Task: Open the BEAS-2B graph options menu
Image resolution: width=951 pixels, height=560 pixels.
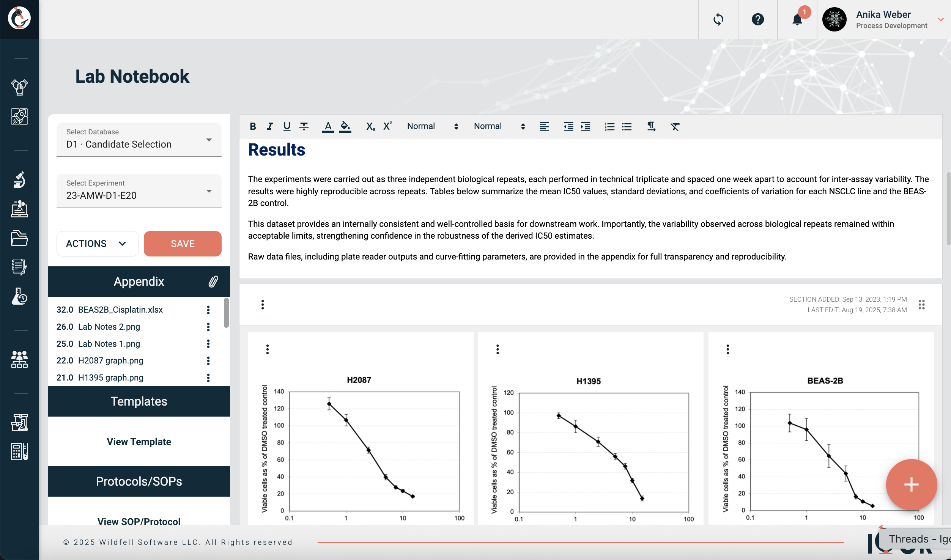Action: (x=727, y=349)
